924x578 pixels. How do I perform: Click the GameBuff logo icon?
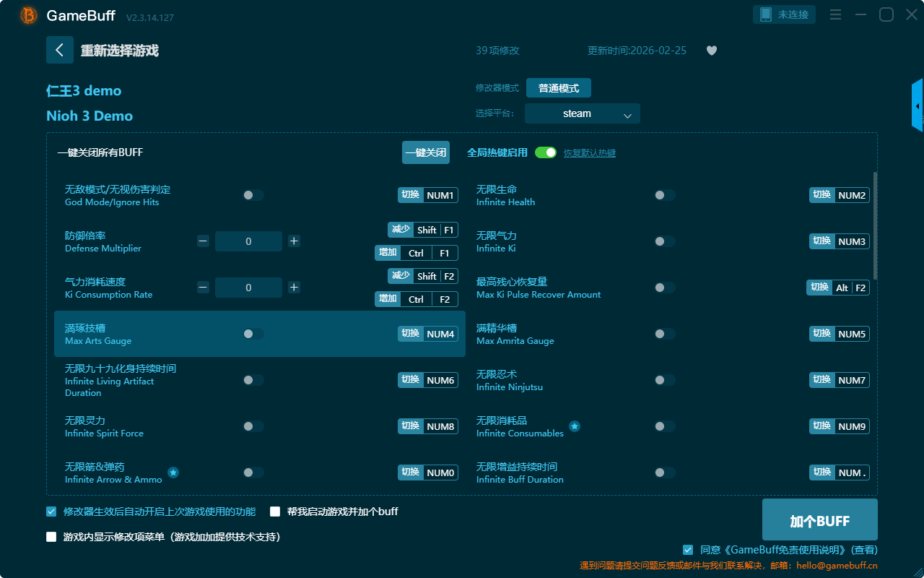pos(29,15)
